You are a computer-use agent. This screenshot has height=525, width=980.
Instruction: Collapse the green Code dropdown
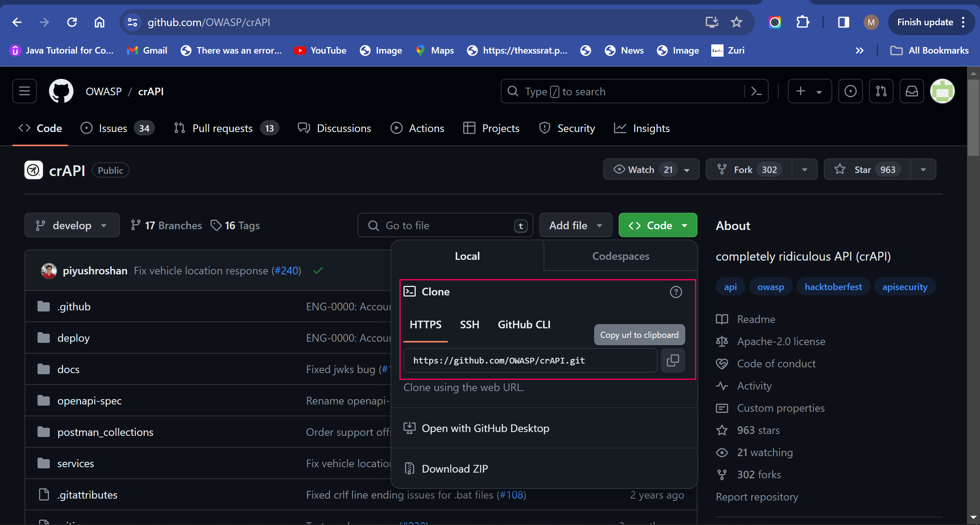pos(658,225)
